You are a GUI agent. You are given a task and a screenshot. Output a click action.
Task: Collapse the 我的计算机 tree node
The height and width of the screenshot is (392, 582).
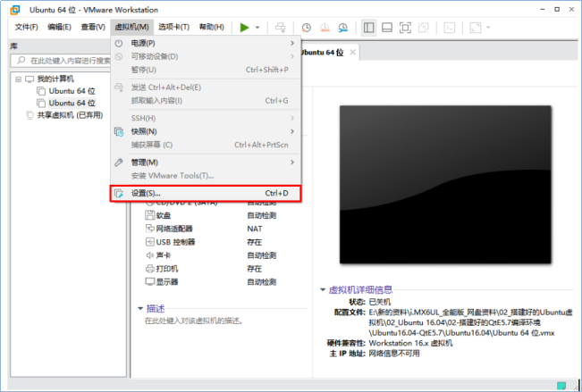click(18, 79)
